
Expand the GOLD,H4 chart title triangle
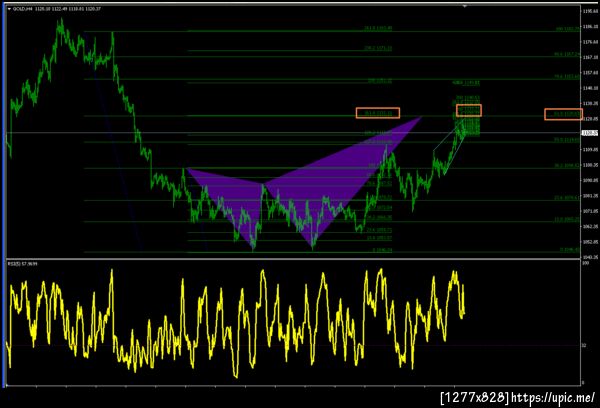[9, 9]
